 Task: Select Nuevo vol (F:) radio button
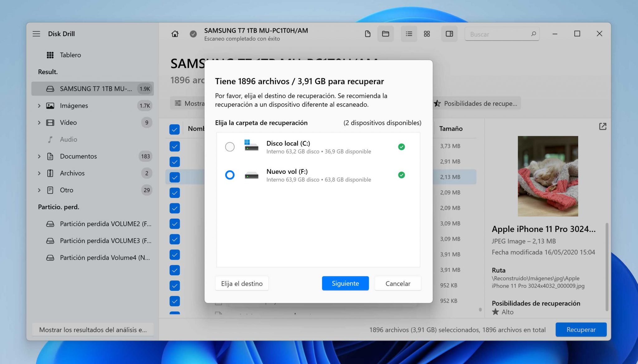(230, 175)
